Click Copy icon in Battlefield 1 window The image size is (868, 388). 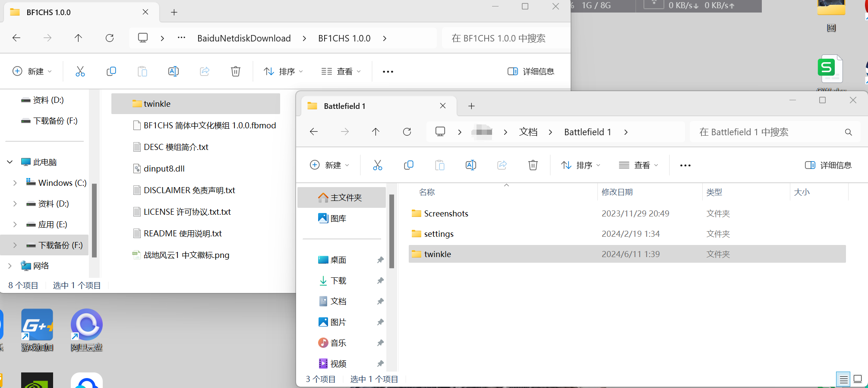pos(409,165)
